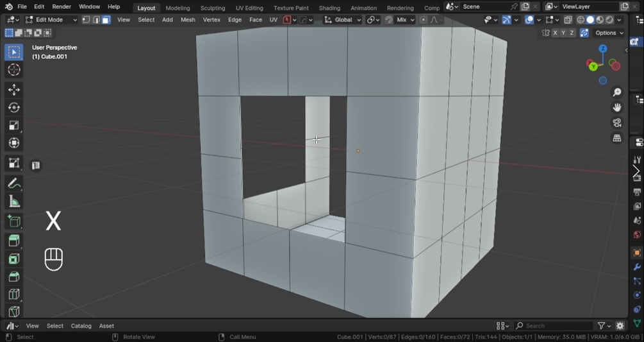
Task: Select the Bevel tool
Action: click(x=14, y=277)
